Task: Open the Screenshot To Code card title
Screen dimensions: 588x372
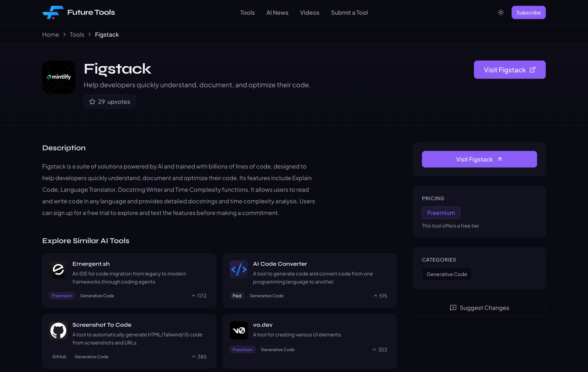Action: [102, 325]
